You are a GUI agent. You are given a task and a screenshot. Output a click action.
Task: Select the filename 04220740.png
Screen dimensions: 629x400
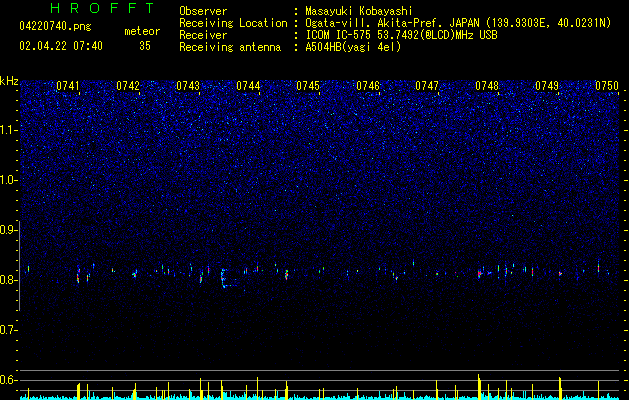tap(55, 26)
